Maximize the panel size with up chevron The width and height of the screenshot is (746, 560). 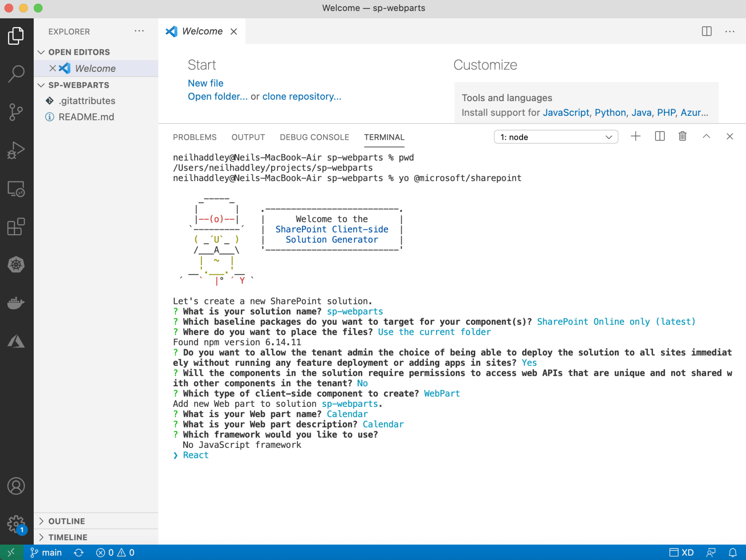[706, 137]
